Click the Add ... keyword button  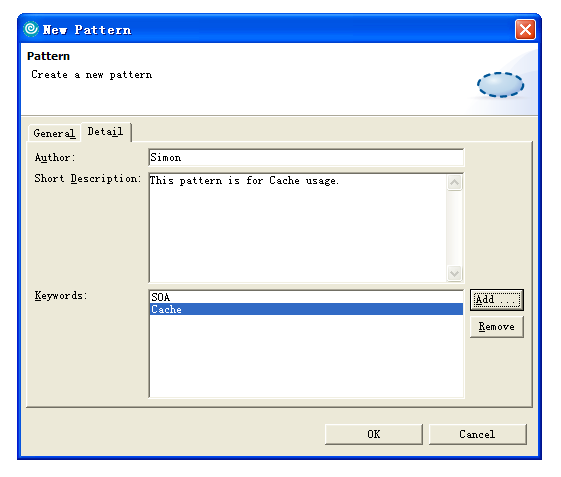pos(497,300)
